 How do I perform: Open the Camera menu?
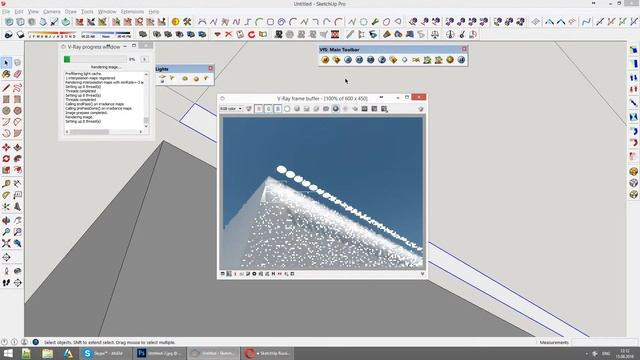pyautogui.click(x=51, y=12)
